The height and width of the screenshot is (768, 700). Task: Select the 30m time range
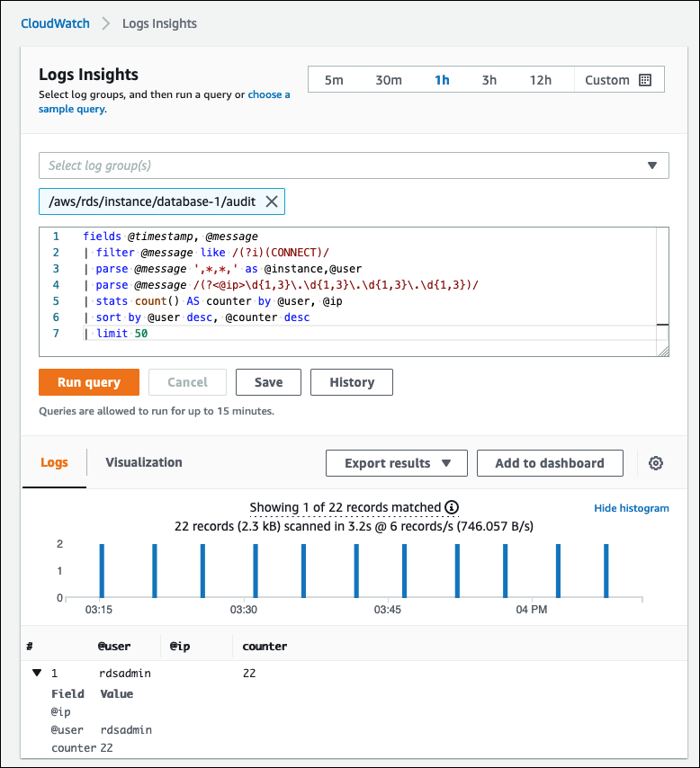[389, 80]
